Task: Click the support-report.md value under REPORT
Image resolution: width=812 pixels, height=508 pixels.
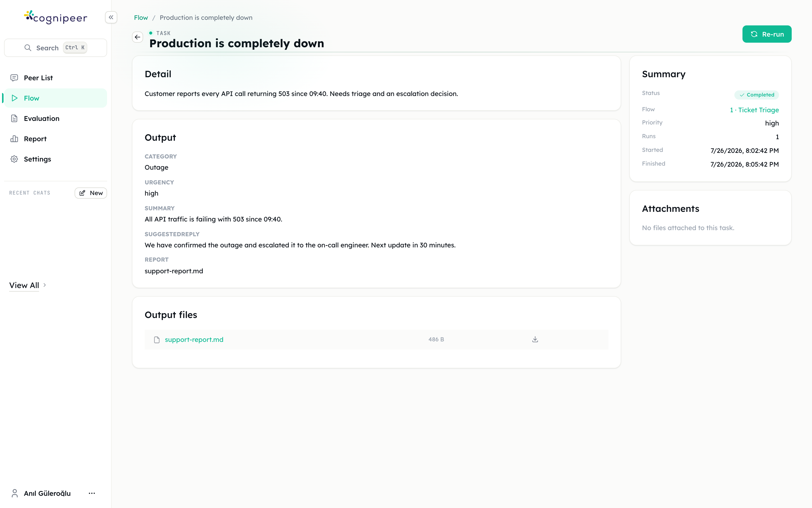Action: (174, 271)
